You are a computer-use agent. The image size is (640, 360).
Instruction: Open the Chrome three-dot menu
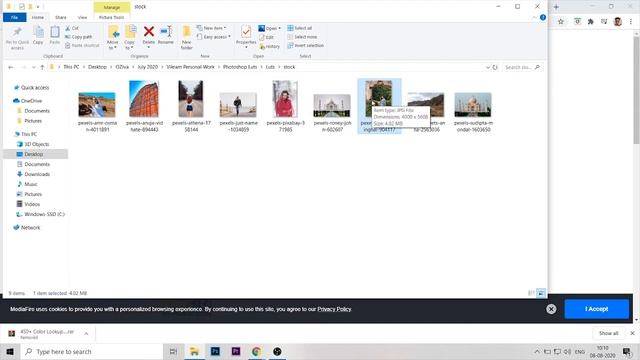point(631,22)
